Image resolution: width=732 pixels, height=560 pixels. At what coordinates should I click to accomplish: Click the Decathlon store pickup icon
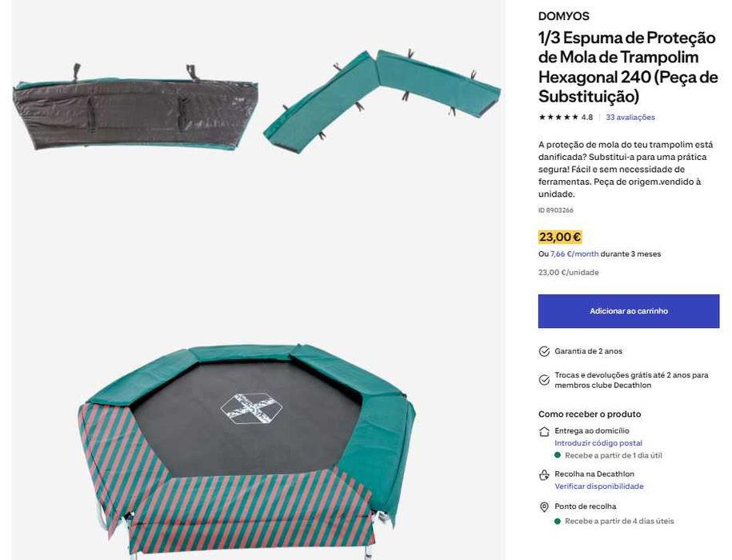pyautogui.click(x=544, y=475)
